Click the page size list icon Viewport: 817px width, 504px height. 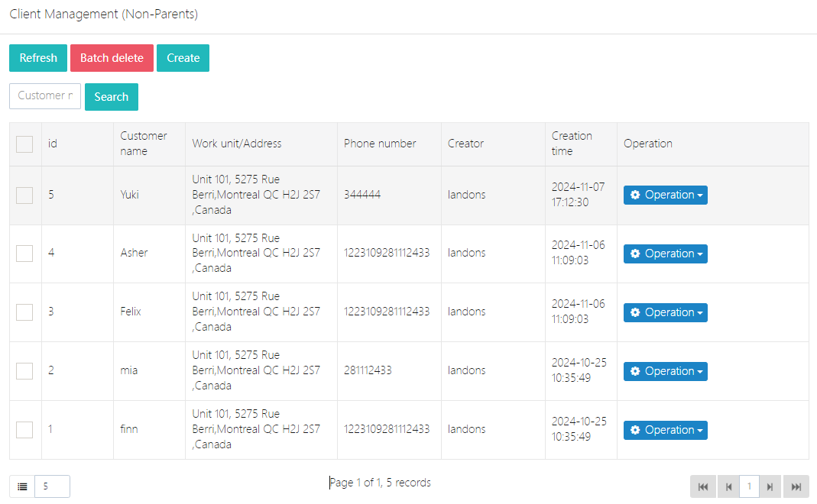22,486
